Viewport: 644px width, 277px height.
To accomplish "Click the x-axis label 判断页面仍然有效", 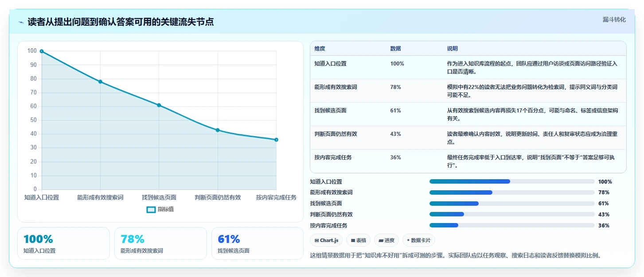I will tap(218, 197).
